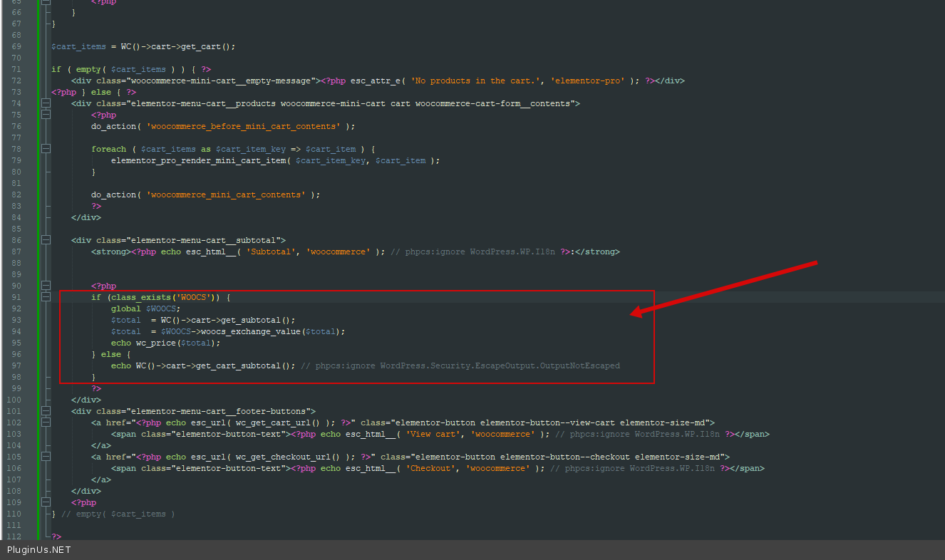Click the 'Checkout' string on line 106
This screenshot has width=945, height=560.
[x=430, y=468]
